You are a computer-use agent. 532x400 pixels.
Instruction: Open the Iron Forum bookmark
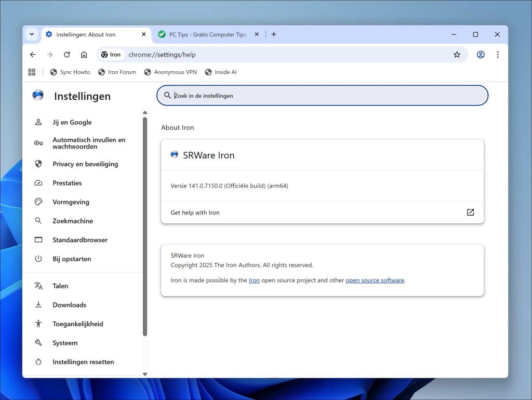pos(117,72)
